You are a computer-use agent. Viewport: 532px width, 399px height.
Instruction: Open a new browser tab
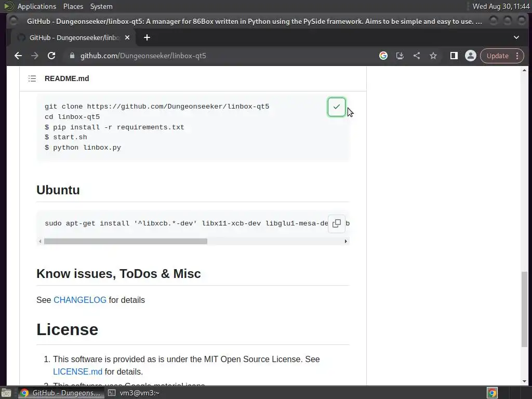pyautogui.click(x=147, y=37)
